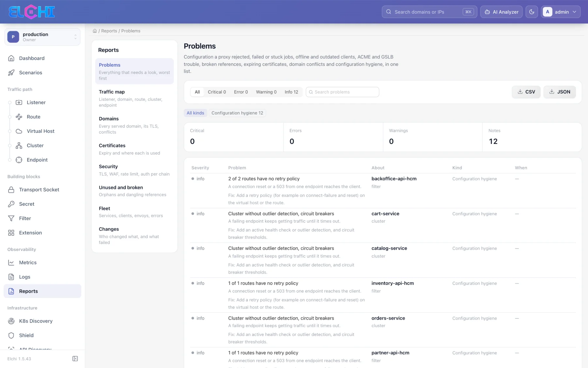Select the Route icon in sidebar
The height and width of the screenshot is (368, 588).
pyautogui.click(x=19, y=117)
